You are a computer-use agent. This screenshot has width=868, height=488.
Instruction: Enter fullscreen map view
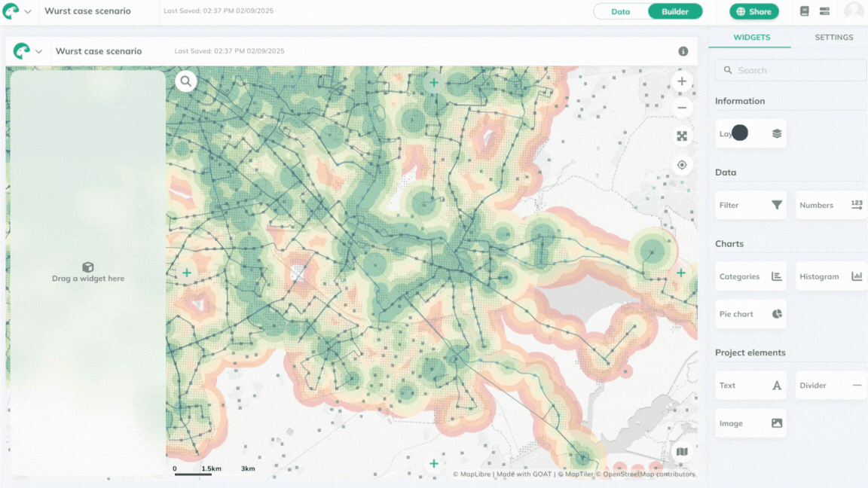(x=682, y=136)
